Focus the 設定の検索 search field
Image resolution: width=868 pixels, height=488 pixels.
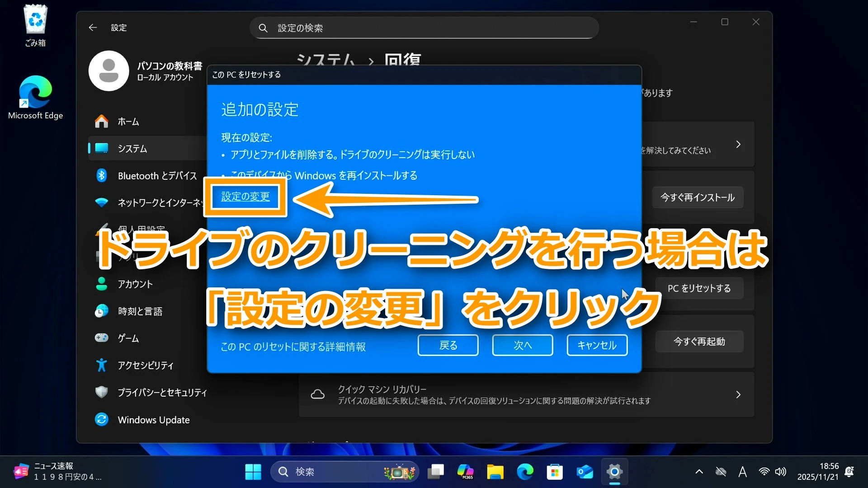pos(424,28)
